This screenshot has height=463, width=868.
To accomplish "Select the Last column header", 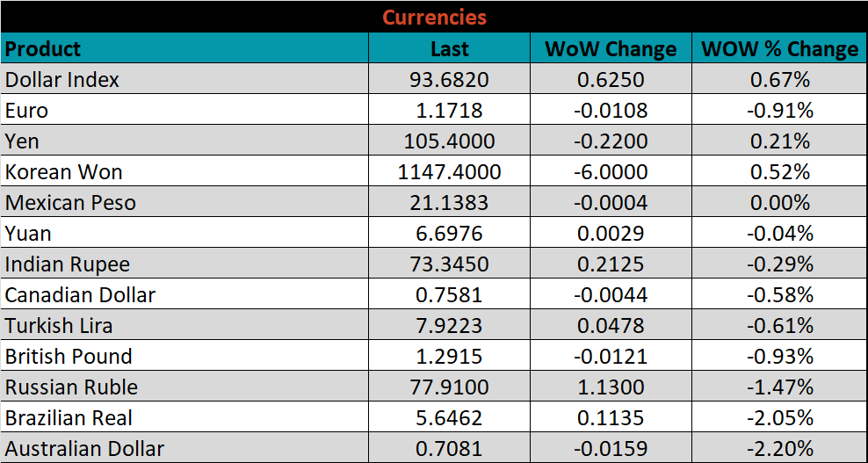I will click(450, 49).
